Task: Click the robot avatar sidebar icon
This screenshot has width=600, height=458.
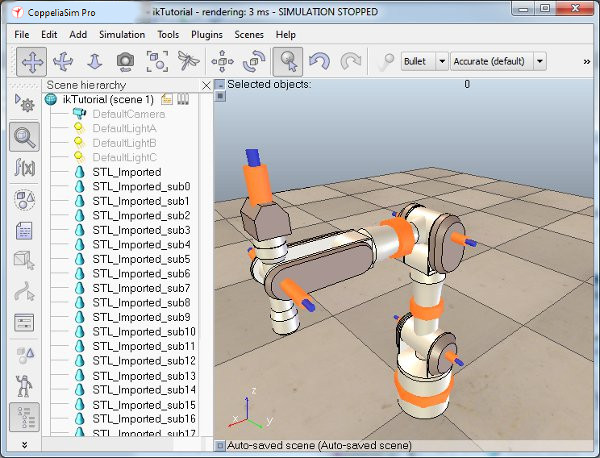Action: coord(24,386)
